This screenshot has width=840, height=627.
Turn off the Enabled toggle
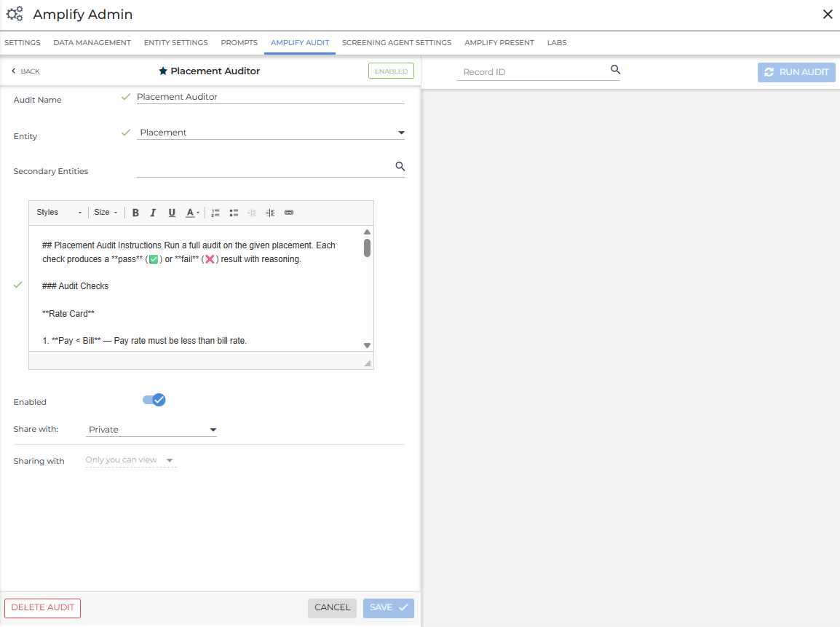click(x=154, y=400)
